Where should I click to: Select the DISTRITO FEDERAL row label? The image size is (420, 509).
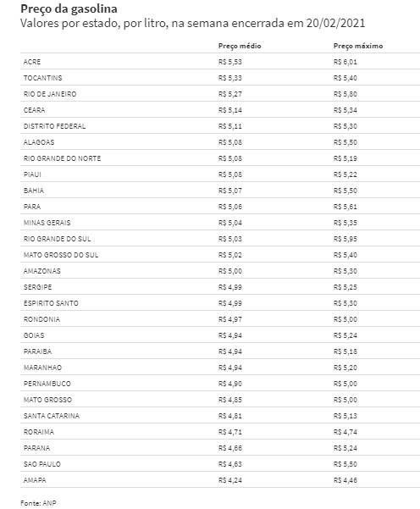pos(54,126)
